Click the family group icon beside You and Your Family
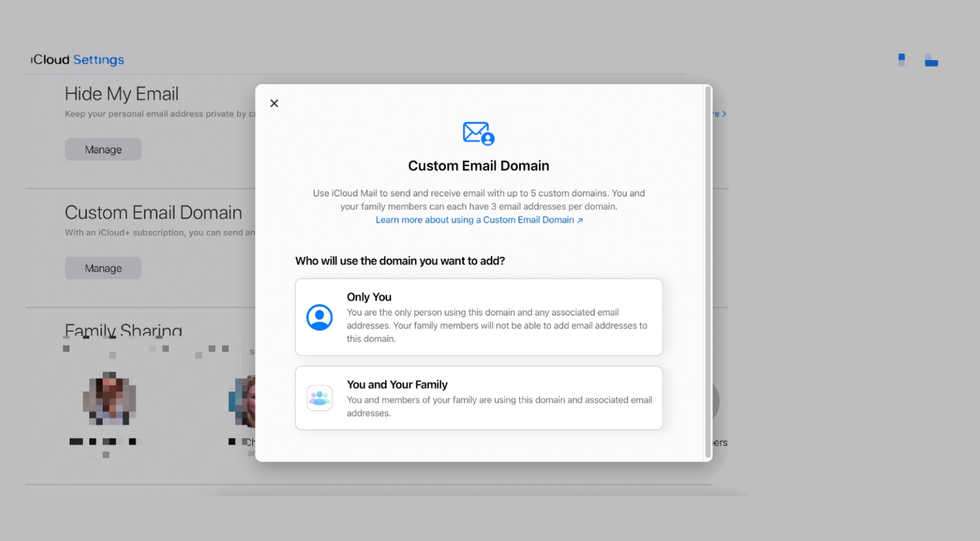Image resolution: width=980 pixels, height=541 pixels. (319, 398)
